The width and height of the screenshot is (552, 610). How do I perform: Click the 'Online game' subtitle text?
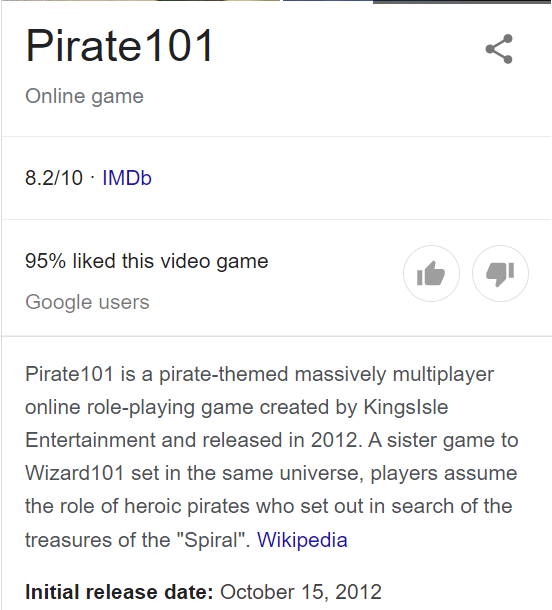coord(84,96)
